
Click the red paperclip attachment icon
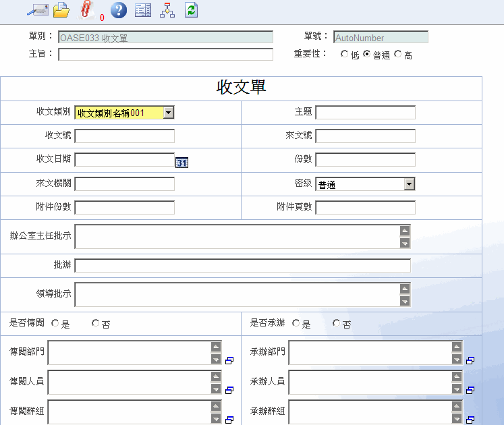coord(86,9)
